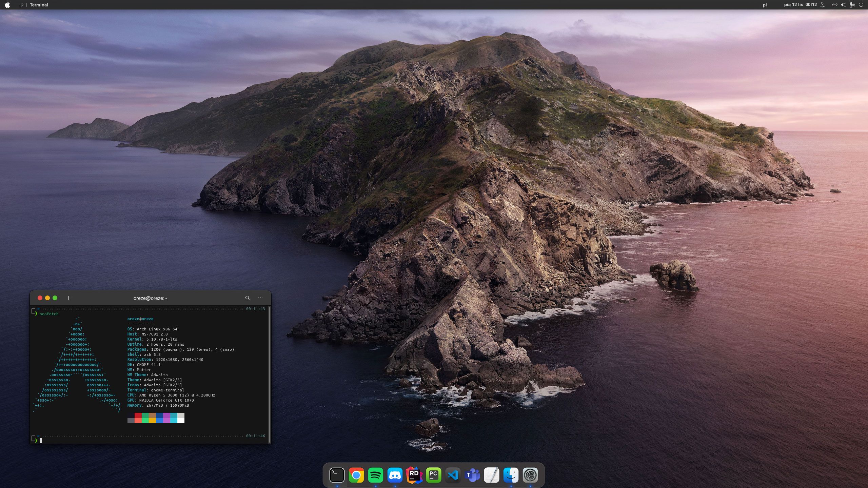Open a new terminal tab with plus button

pos(68,298)
